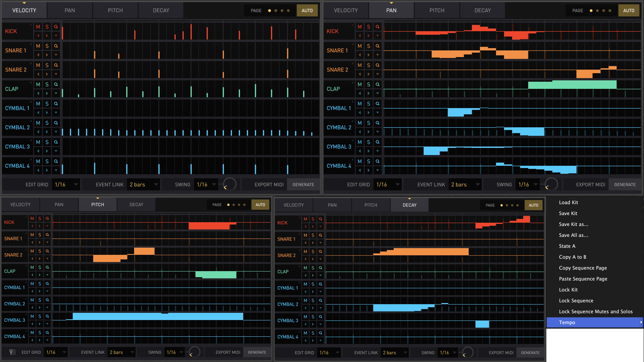
Task: Shift the CYMBAL 3 sequence left in the Pan panel
Action: click(359, 151)
